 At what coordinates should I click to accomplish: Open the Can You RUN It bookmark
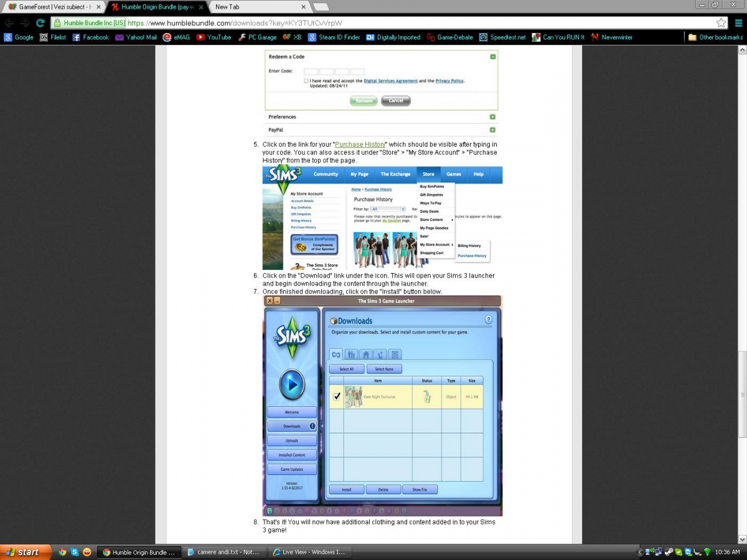[x=558, y=37]
